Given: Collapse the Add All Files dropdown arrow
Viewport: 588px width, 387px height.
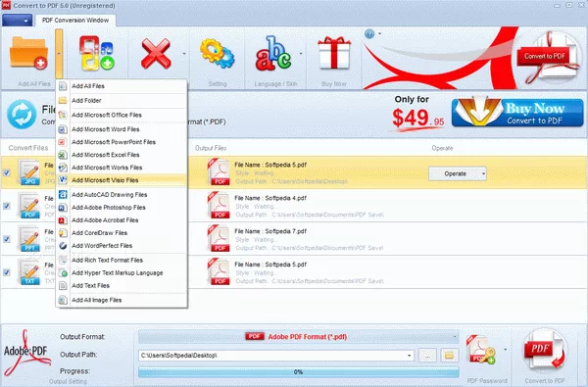Looking at the screenshot, I should [59, 54].
